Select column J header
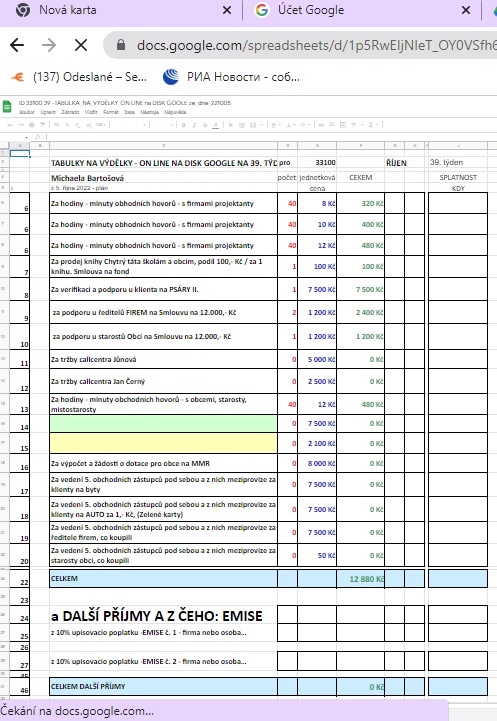This screenshot has height=721, width=497. pyautogui.click(x=457, y=146)
